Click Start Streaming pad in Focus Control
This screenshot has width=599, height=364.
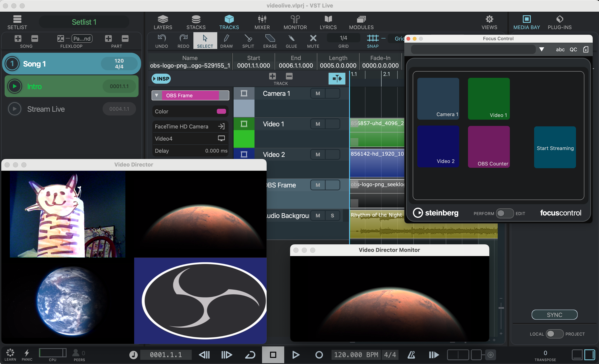click(x=555, y=147)
